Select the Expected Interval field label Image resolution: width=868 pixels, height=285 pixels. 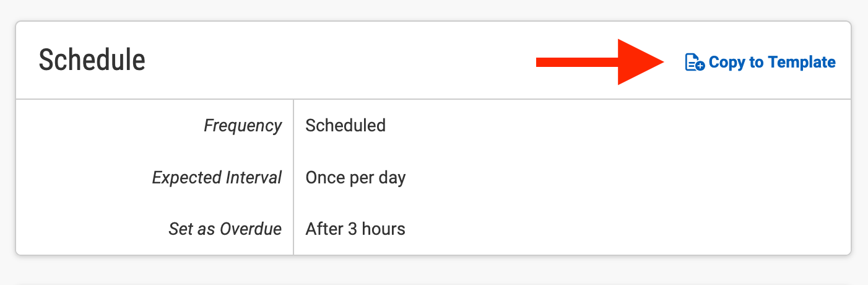217,178
